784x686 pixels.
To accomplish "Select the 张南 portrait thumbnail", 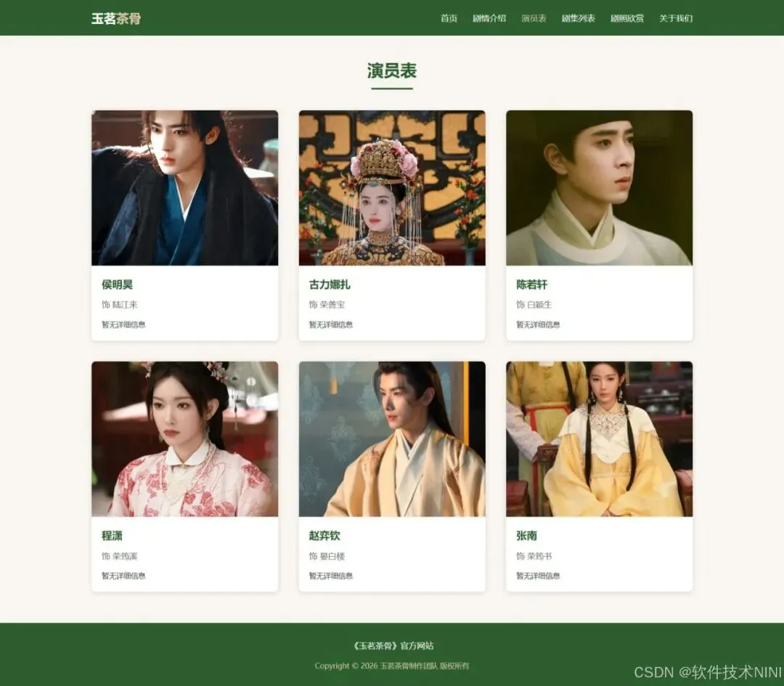I will pos(599,439).
